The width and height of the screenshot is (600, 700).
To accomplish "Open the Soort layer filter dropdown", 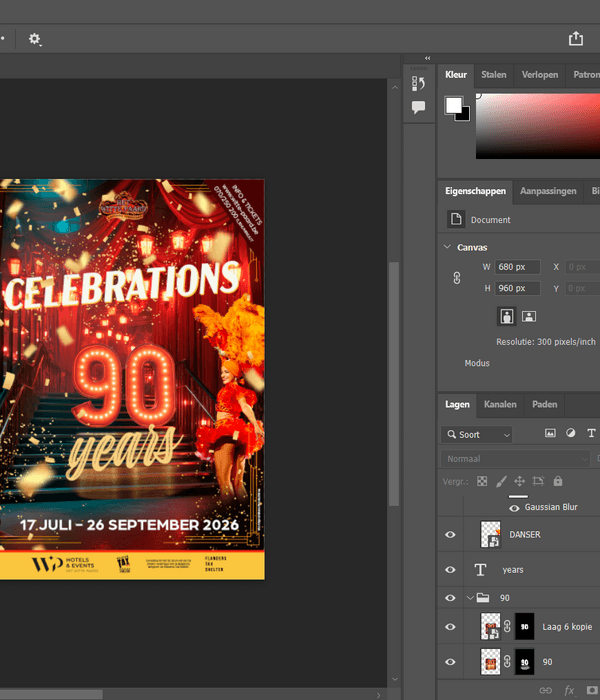I will tap(477, 435).
